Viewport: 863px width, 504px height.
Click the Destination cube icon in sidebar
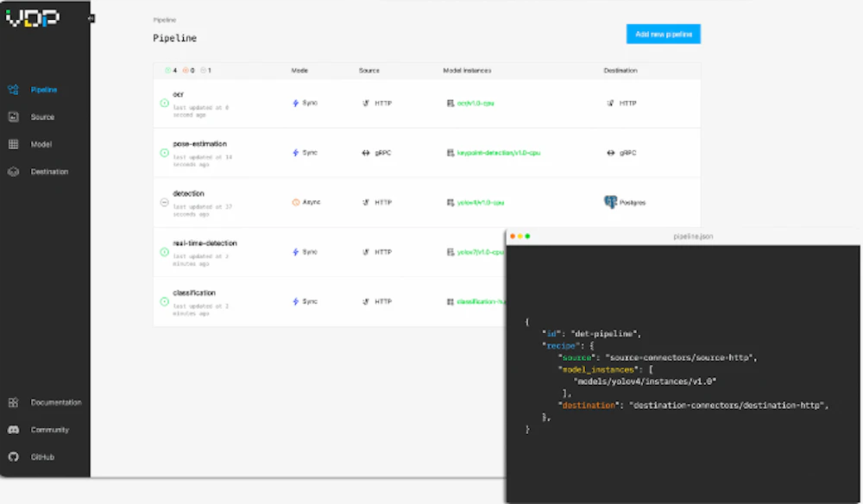[x=13, y=172]
